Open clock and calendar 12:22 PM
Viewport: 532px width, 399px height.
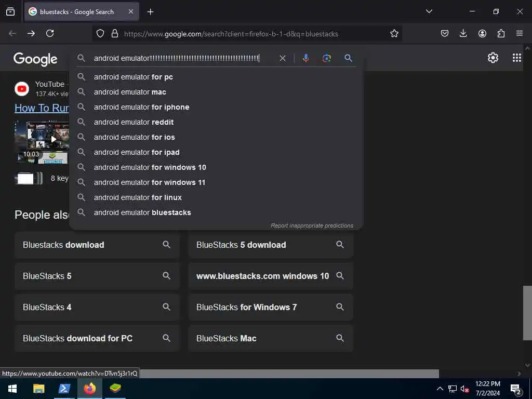pos(487,389)
